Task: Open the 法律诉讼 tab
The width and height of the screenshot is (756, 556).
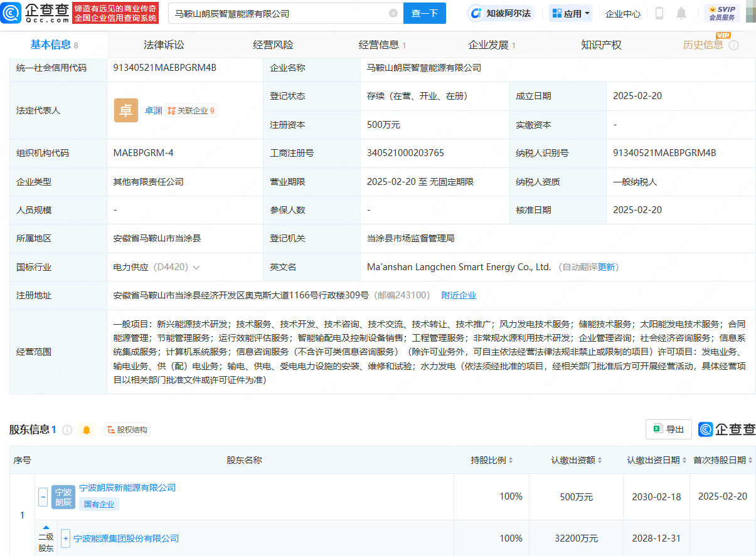Action: point(164,45)
